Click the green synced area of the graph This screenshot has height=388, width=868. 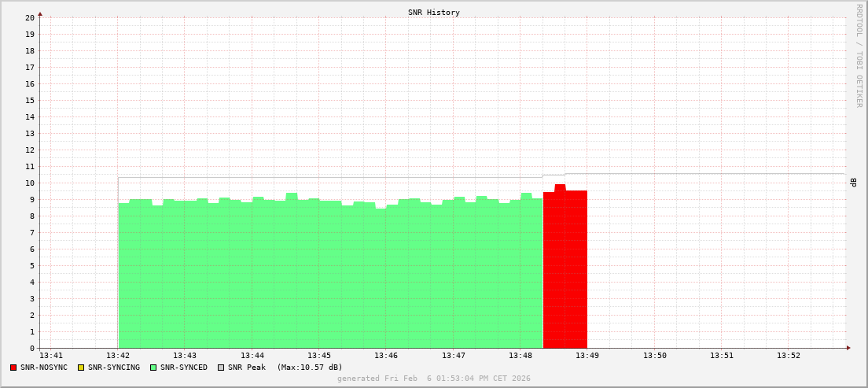click(330, 275)
